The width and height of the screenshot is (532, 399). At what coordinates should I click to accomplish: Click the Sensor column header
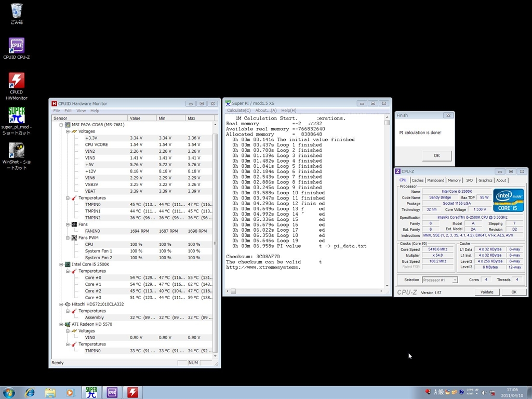[89, 118]
